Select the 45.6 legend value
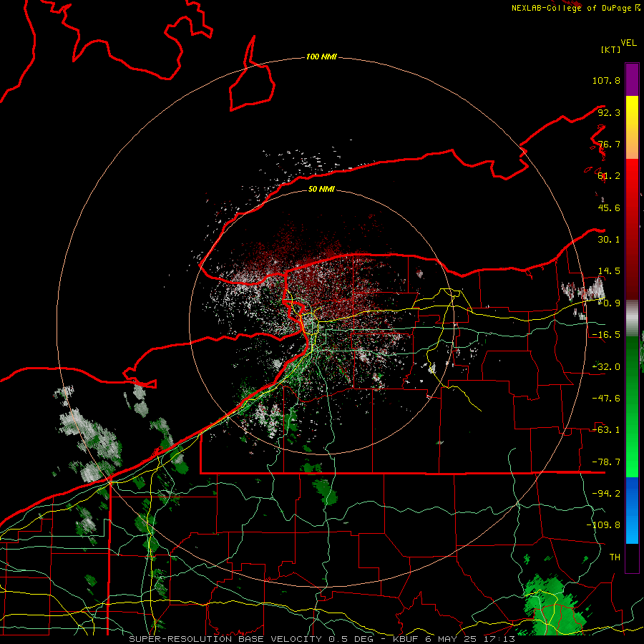This screenshot has width=644, height=644. tap(609, 208)
